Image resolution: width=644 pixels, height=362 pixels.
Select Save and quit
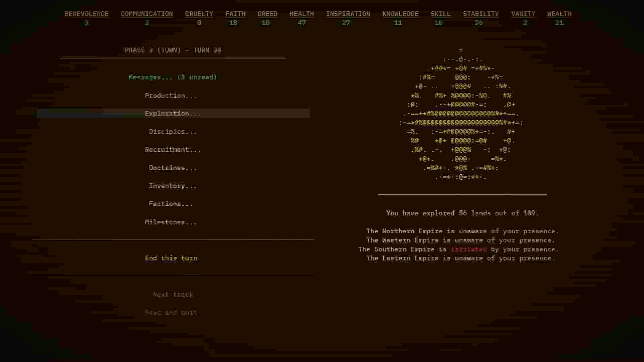[x=171, y=312]
